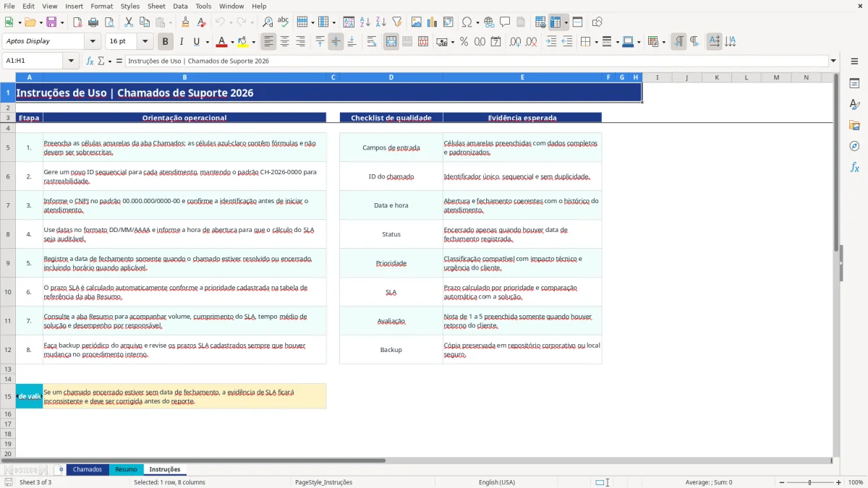Insert comment speech bubble icon
Image resolution: width=868 pixels, height=488 pixels.
(x=505, y=22)
